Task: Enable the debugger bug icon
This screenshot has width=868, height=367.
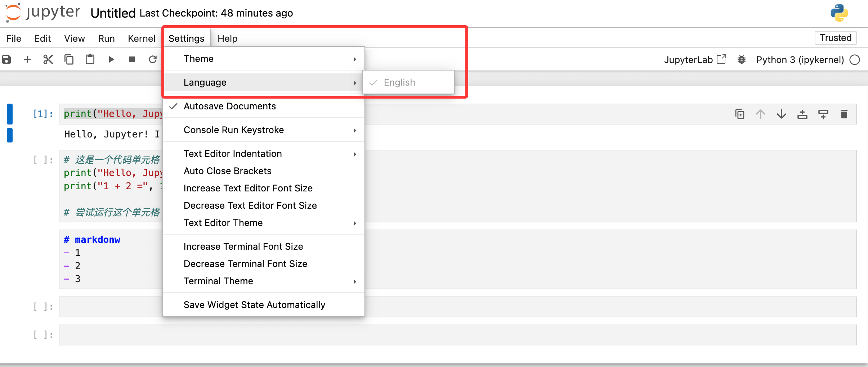Action: 741,60
